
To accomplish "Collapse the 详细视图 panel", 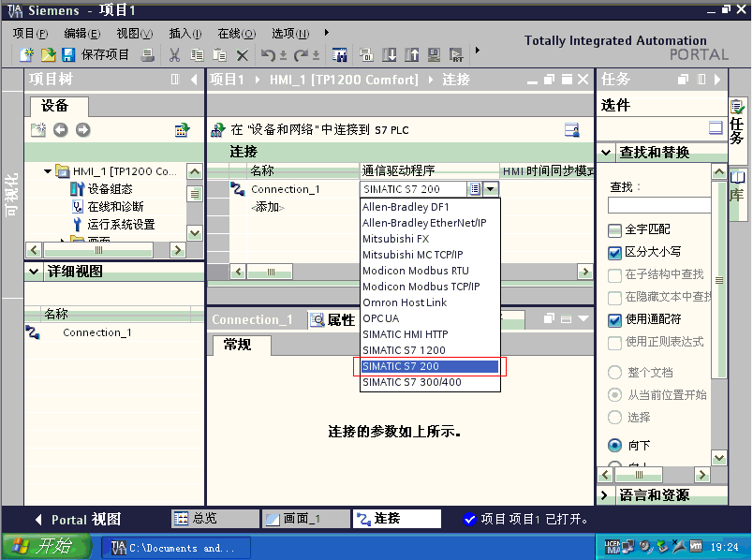I will click(x=33, y=272).
